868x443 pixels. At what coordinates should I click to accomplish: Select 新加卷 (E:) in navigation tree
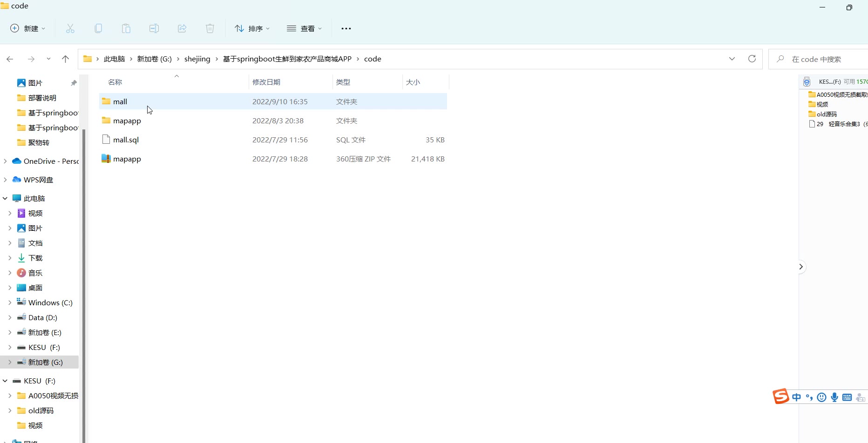pos(45,332)
